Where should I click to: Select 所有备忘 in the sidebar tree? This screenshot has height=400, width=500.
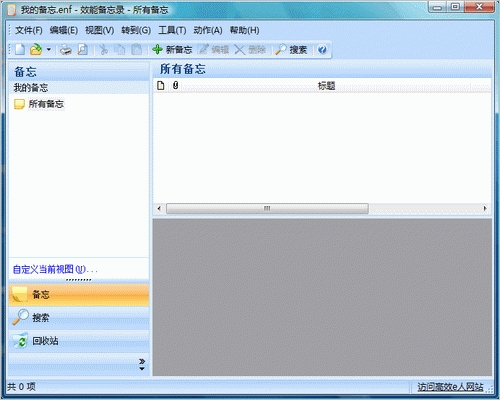tap(39, 104)
